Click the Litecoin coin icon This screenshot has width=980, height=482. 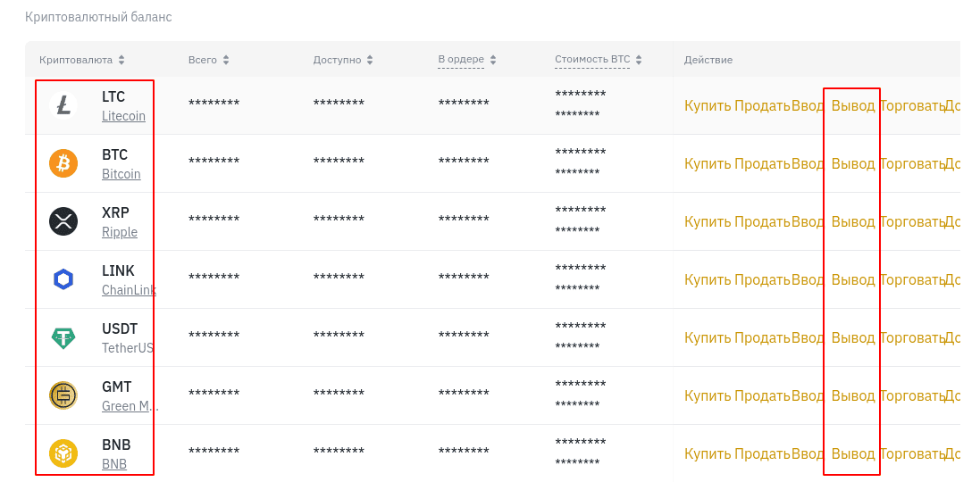click(x=63, y=105)
